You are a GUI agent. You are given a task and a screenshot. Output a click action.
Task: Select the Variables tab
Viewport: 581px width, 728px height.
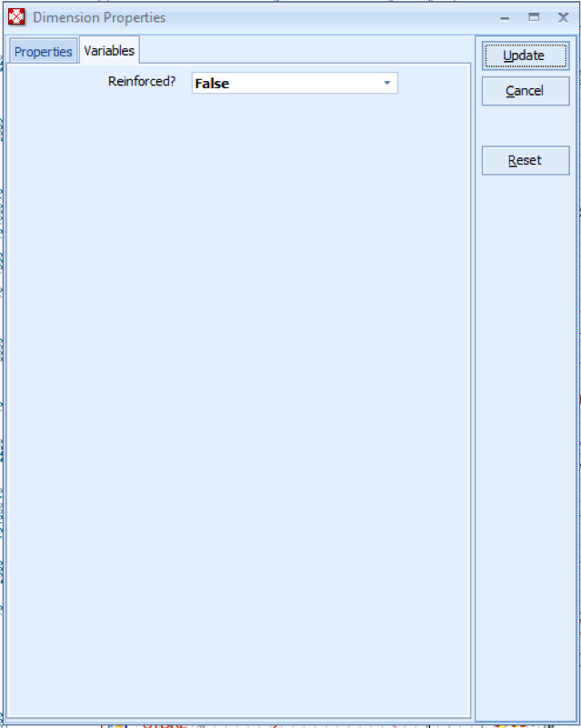109,51
